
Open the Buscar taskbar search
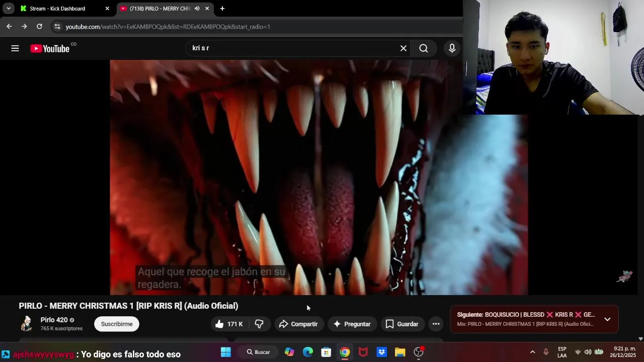tap(258, 352)
